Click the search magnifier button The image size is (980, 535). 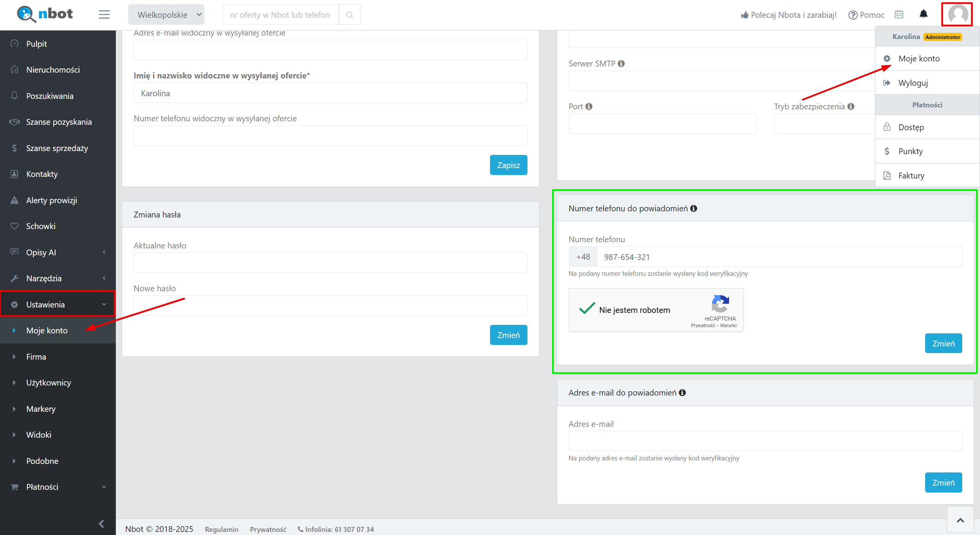pos(350,15)
